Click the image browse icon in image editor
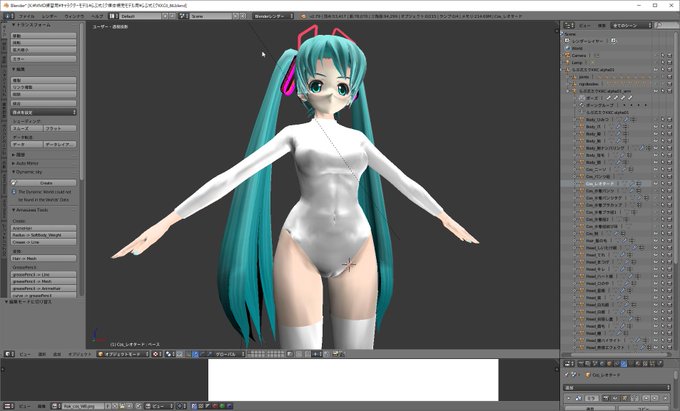The height and width of the screenshot is (411, 680). 56,406
